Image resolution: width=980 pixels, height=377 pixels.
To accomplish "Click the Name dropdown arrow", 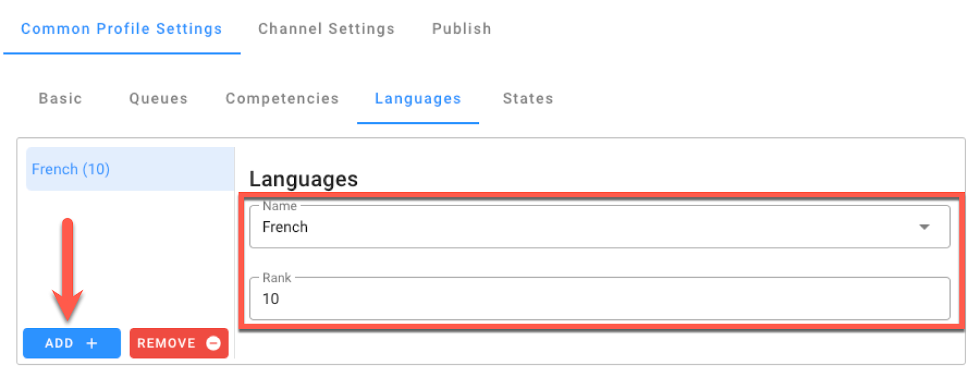I will (924, 227).
